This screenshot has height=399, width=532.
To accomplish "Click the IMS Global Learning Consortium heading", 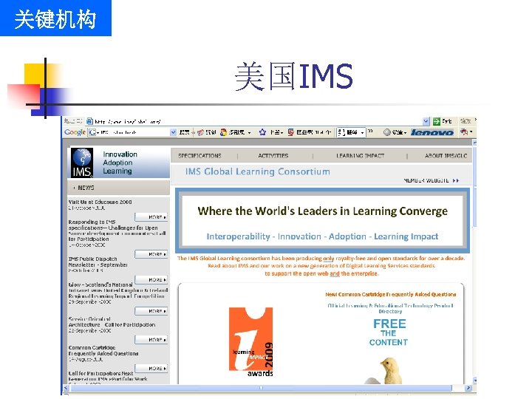I will pyautogui.click(x=258, y=171).
